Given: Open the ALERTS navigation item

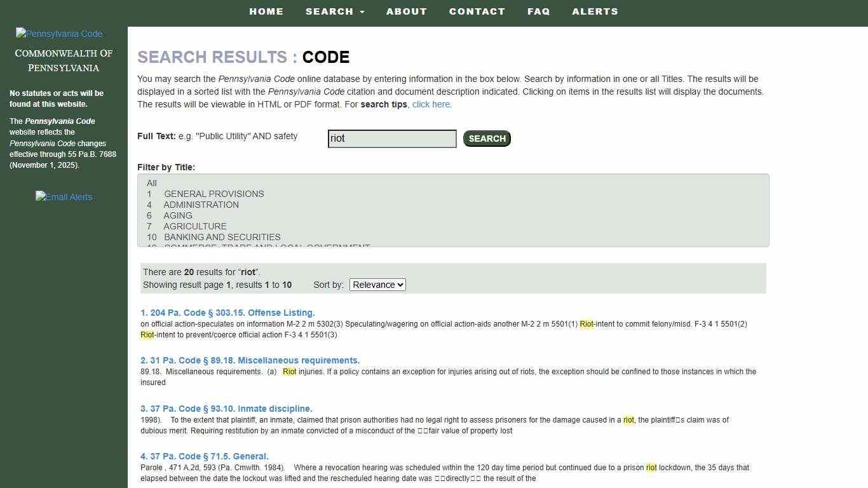Looking at the screenshot, I should pyautogui.click(x=595, y=11).
